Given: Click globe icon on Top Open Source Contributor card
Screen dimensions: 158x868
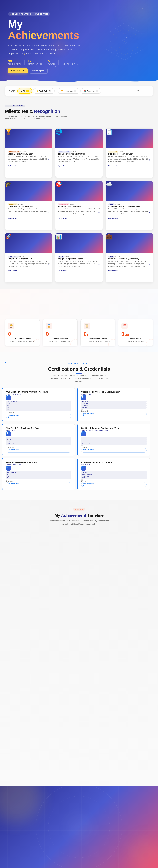Looking at the screenshot, I should coord(59,132).
